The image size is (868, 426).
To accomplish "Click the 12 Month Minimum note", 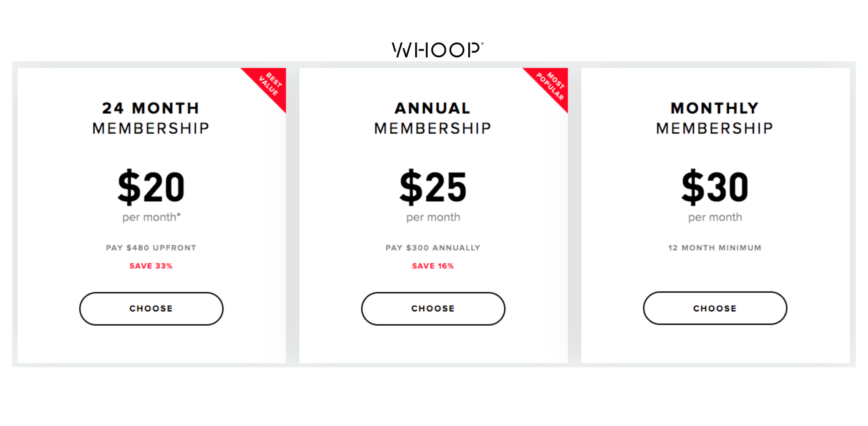I will pyautogui.click(x=715, y=248).
